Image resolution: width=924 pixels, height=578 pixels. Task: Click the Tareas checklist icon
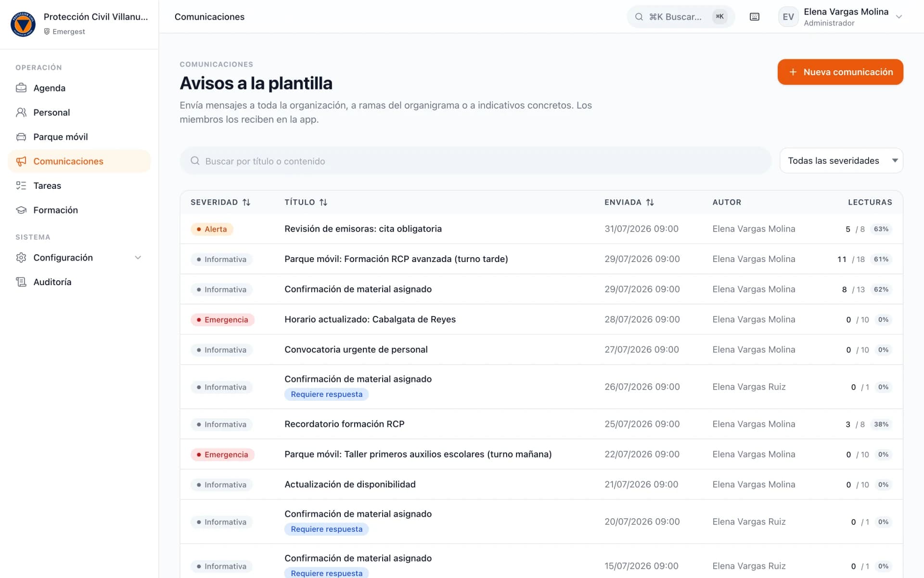pyautogui.click(x=21, y=185)
